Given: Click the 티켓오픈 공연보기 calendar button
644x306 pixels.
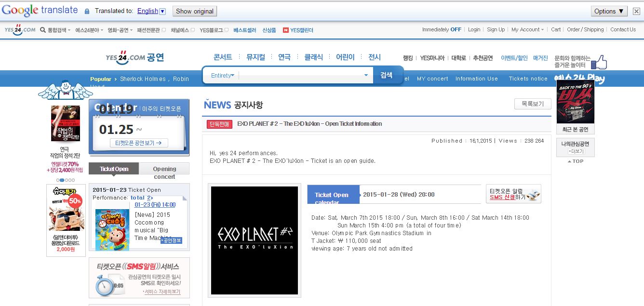Looking at the screenshot, I should click(139, 143).
